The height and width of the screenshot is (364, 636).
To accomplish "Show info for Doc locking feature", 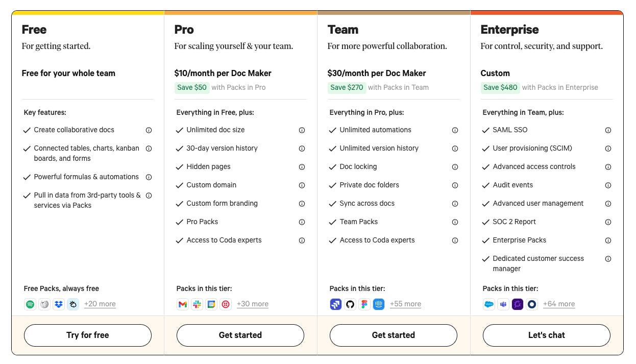I will pyautogui.click(x=455, y=167).
